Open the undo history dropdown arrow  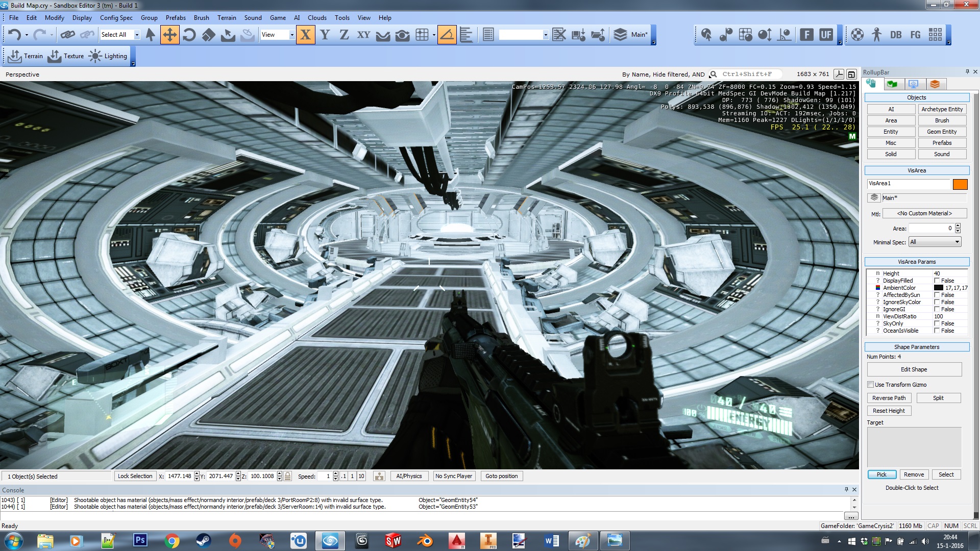tap(27, 35)
